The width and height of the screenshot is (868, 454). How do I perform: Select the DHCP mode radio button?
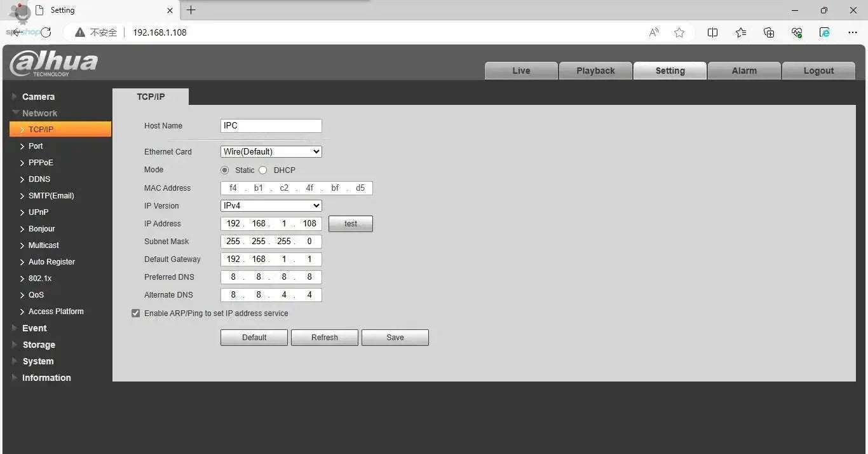tap(263, 170)
